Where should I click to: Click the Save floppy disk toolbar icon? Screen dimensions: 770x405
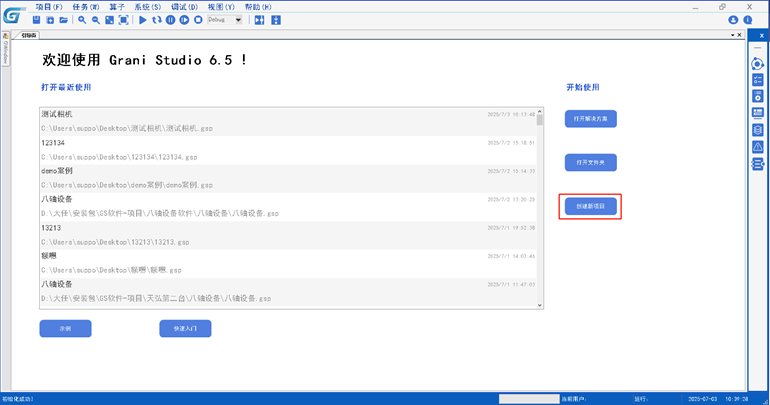[x=36, y=20]
